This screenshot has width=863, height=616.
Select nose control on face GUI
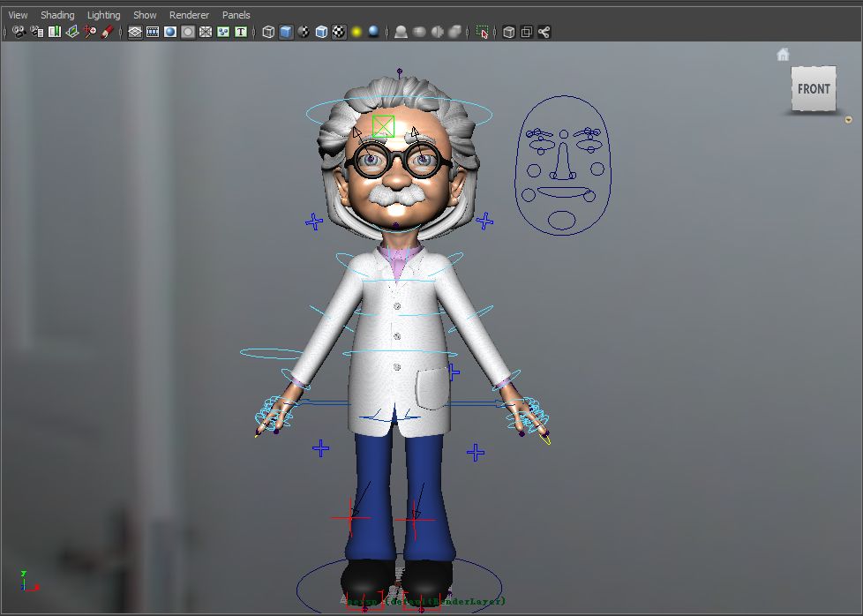coord(562,162)
